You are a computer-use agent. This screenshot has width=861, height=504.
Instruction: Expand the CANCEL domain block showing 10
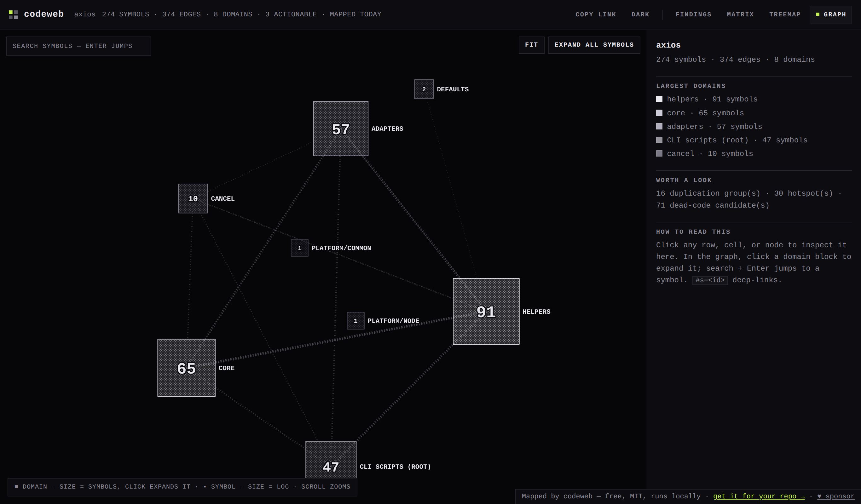[x=193, y=198]
